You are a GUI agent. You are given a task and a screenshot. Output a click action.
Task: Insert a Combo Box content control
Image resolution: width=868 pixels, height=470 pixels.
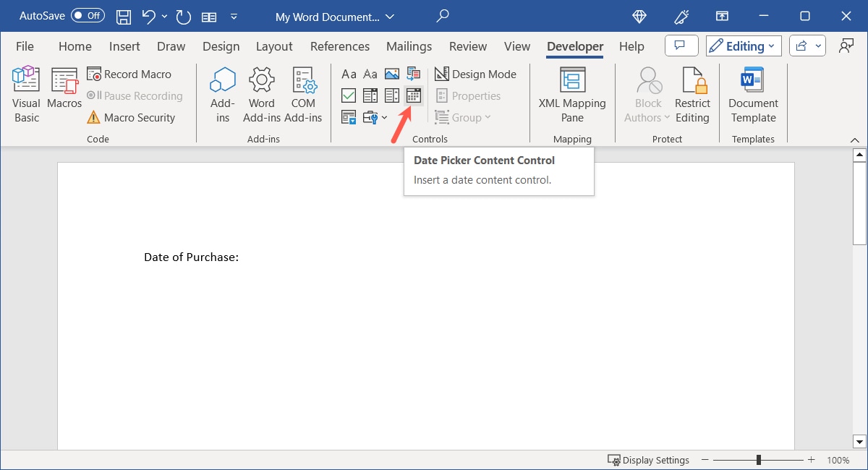pos(370,95)
